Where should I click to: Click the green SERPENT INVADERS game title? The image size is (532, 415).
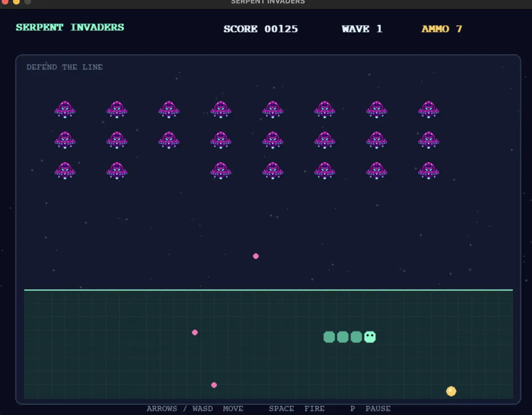70,27
